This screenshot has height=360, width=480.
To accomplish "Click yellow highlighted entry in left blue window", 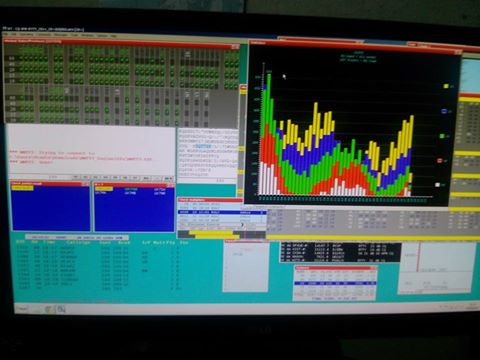I will pyautogui.click(x=22, y=188).
